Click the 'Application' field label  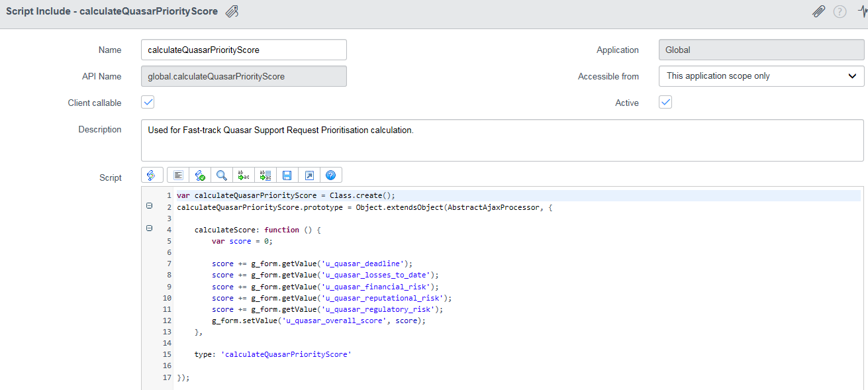tap(618, 50)
